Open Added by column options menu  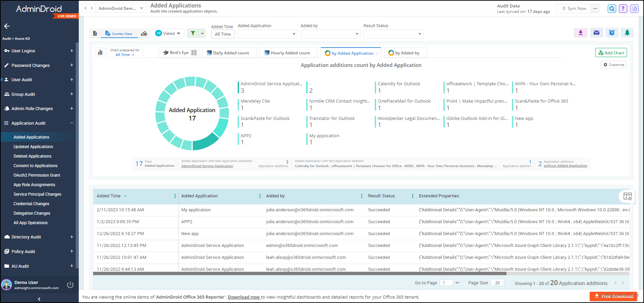(362, 196)
